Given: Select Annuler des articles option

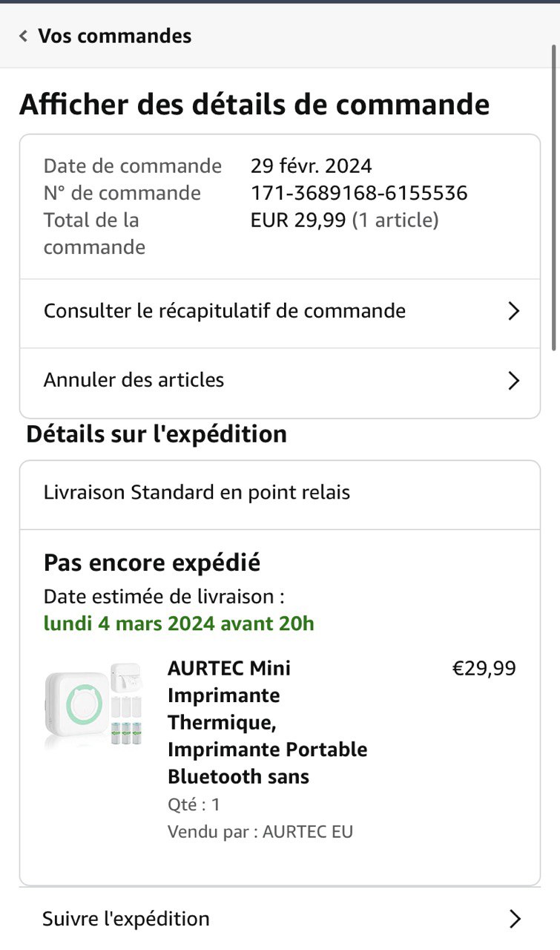Looking at the screenshot, I should 134,381.
